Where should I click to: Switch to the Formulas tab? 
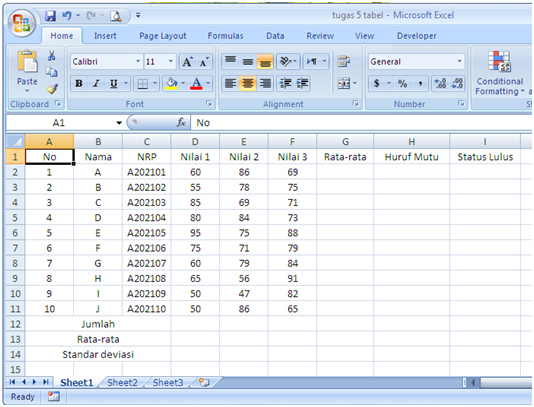click(225, 36)
